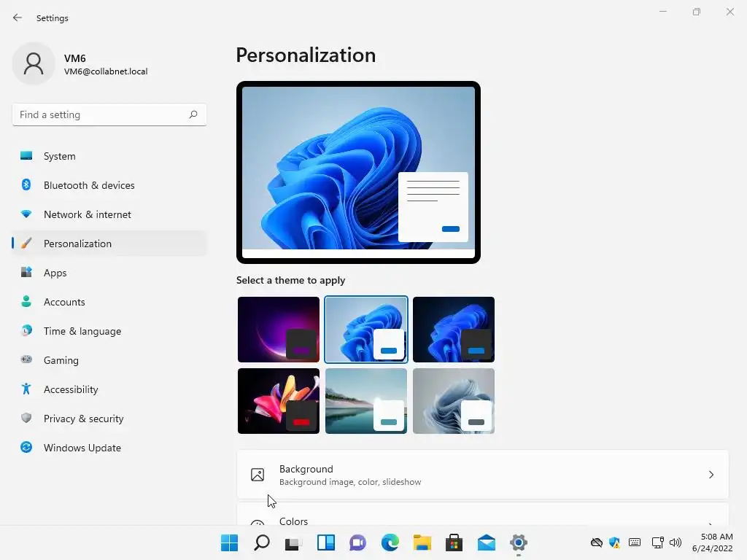Click the Network wifi icon in the sidebar
Screen dimensions: 747x560
(x=26, y=214)
